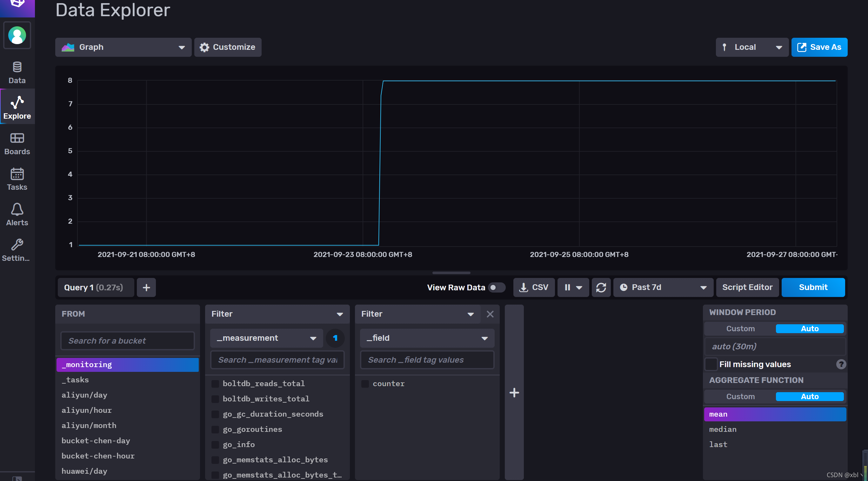This screenshot has width=868, height=481.
Task: Click the Search _field tag values field
Action: pos(427,360)
